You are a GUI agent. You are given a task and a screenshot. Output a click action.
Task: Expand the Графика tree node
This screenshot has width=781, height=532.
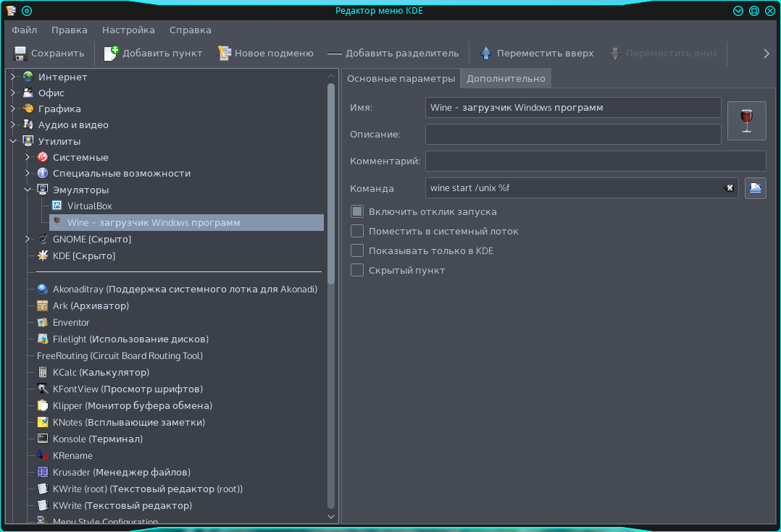coord(14,109)
